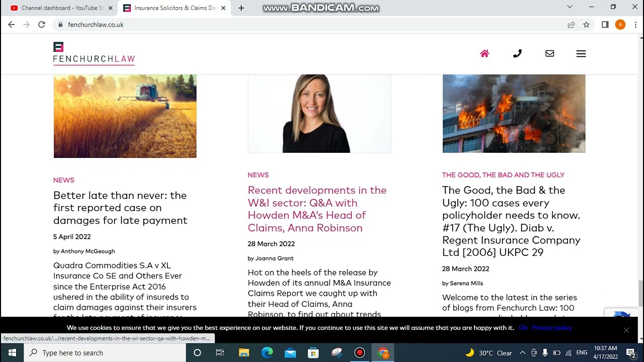Click 'Quadra Commodities S.A v XL' excerpt text

tap(112, 265)
